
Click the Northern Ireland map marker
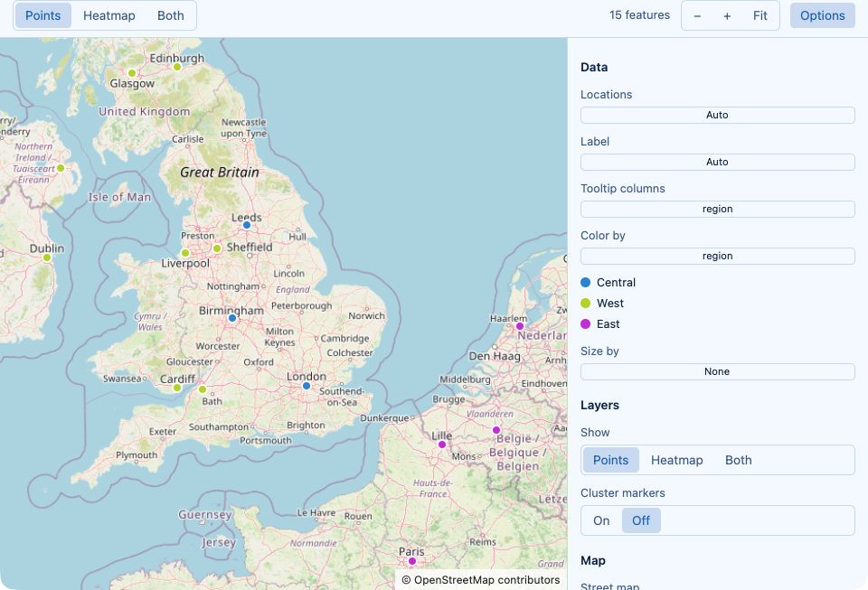click(61, 168)
